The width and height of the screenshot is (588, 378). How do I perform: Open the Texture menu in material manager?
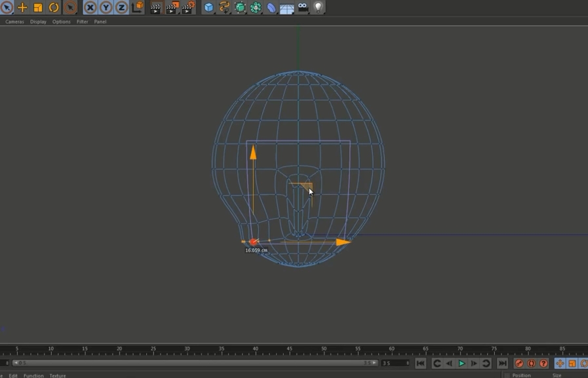58,375
